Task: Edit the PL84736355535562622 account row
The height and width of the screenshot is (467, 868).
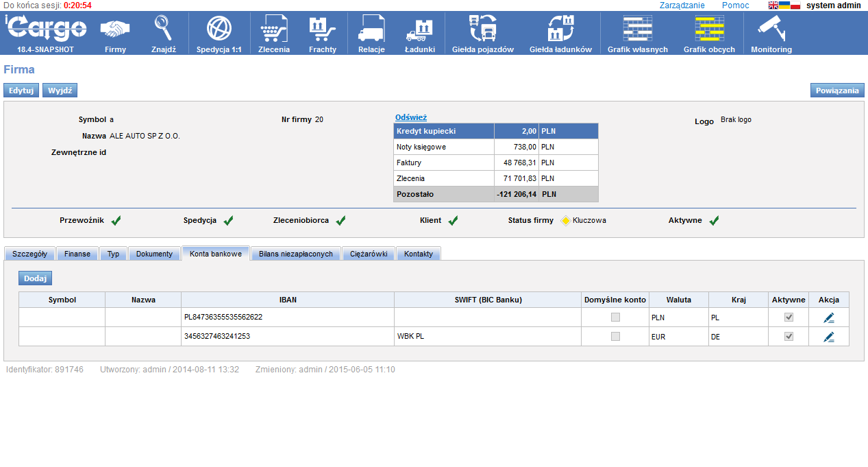Action: (829, 318)
